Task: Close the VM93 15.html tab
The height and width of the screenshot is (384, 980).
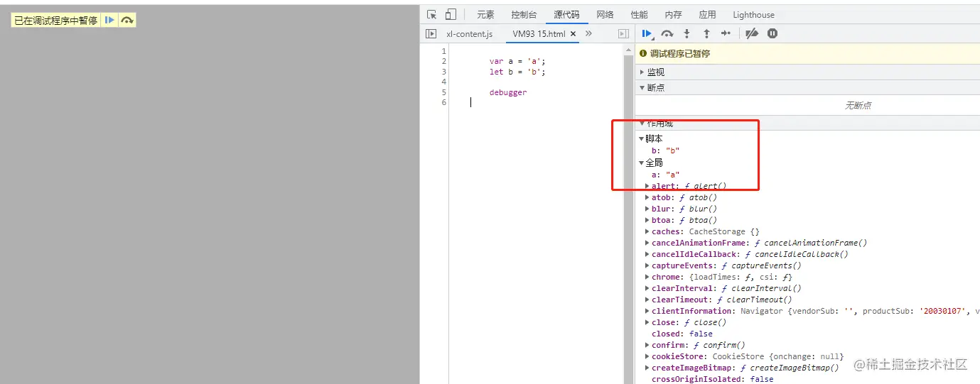Action: click(x=573, y=34)
